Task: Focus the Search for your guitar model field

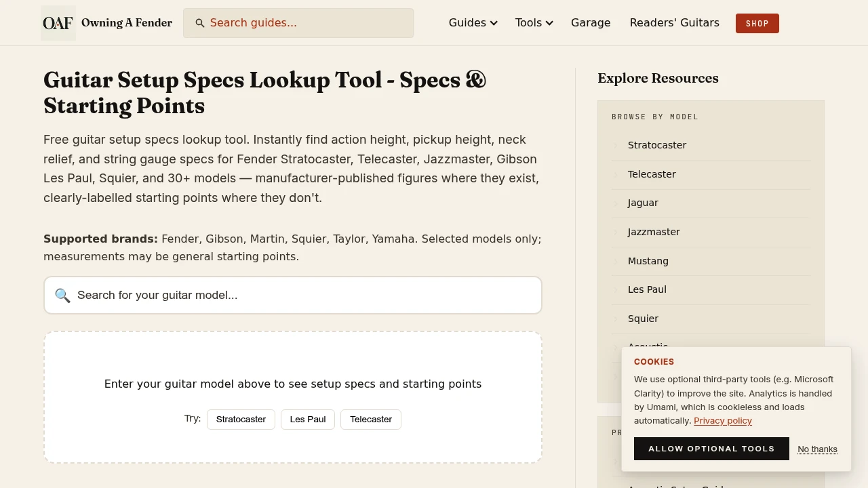Action: coord(293,296)
